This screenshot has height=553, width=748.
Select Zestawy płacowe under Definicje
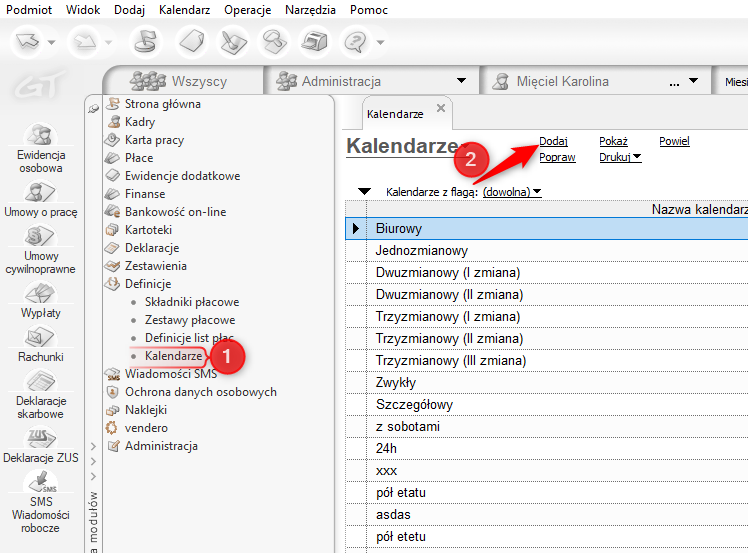pyautogui.click(x=190, y=320)
